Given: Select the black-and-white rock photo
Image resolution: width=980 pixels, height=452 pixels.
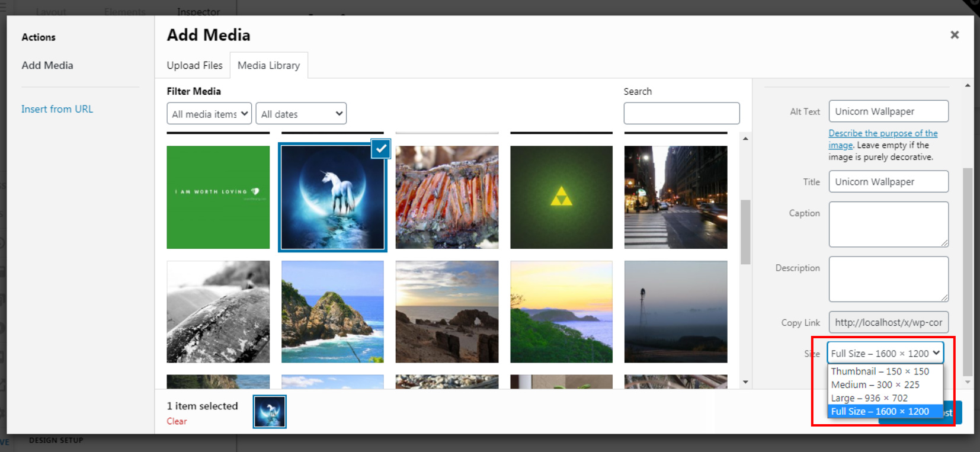Looking at the screenshot, I should click(218, 312).
